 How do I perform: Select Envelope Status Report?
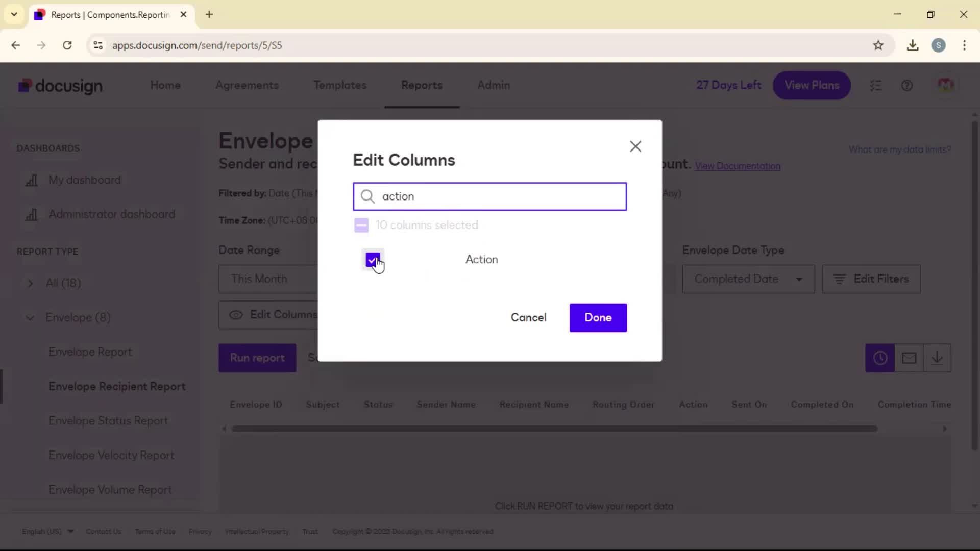pyautogui.click(x=108, y=421)
